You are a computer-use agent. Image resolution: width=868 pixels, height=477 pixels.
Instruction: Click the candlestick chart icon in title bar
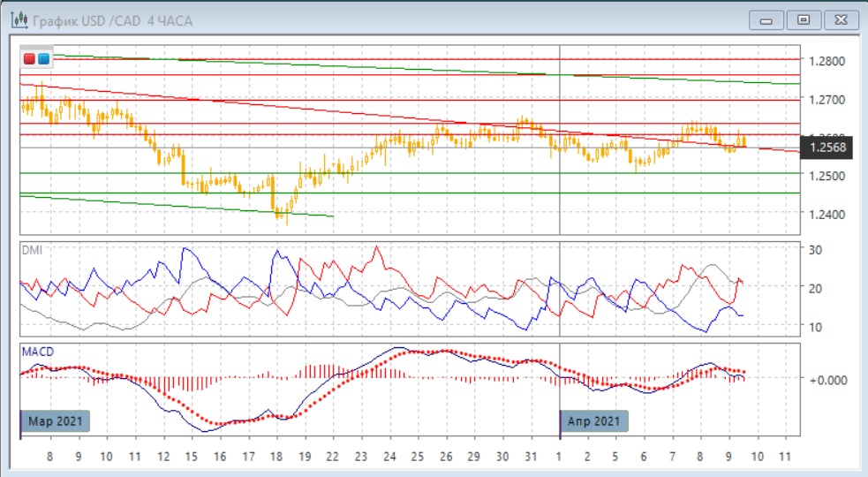pyautogui.click(x=13, y=20)
